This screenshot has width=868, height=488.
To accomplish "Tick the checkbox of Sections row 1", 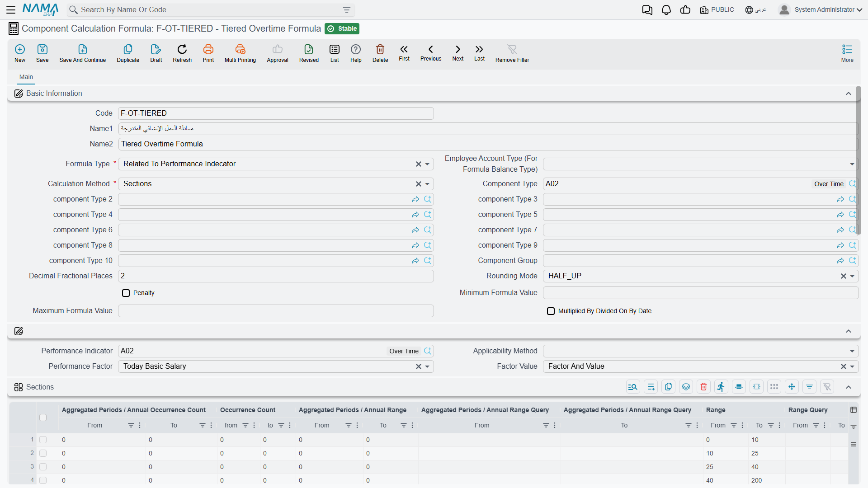I will point(43,440).
